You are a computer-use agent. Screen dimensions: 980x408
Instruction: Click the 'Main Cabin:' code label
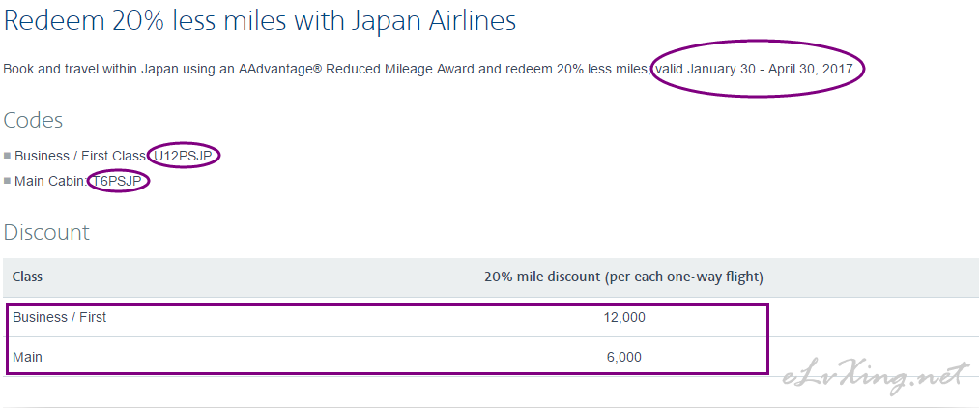click(x=51, y=182)
